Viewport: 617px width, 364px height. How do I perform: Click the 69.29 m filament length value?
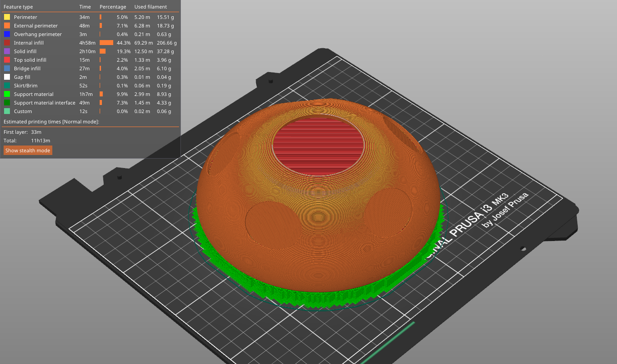(x=143, y=43)
